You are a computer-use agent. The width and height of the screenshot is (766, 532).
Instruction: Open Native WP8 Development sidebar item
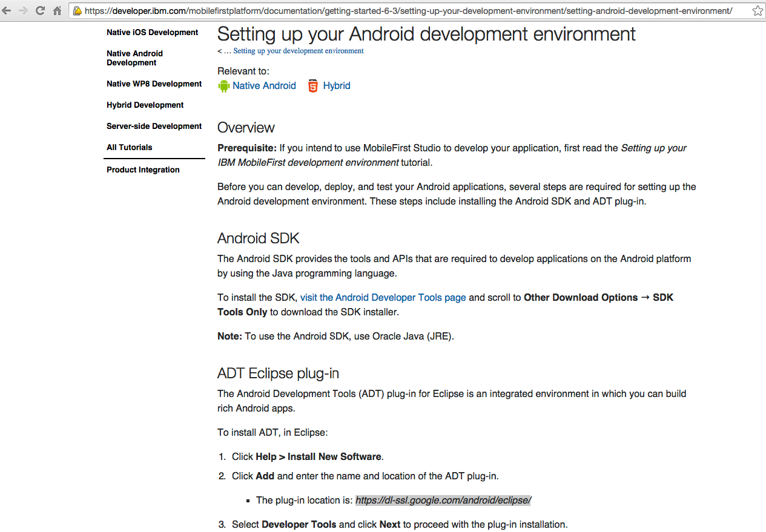point(154,84)
